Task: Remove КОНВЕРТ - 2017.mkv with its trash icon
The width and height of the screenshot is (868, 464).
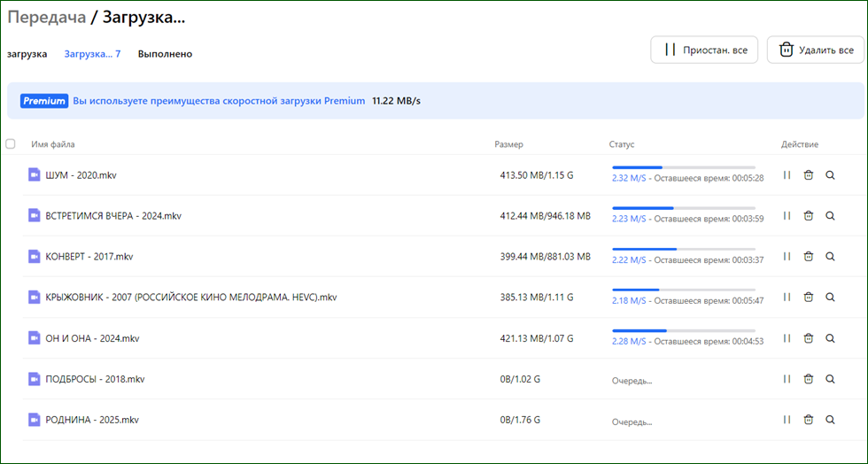Action: (808, 257)
